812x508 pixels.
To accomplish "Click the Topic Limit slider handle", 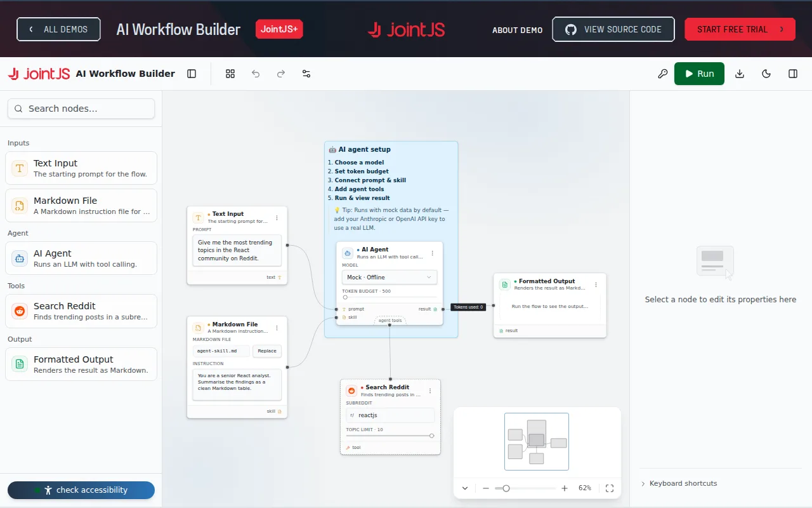I will tap(431, 436).
